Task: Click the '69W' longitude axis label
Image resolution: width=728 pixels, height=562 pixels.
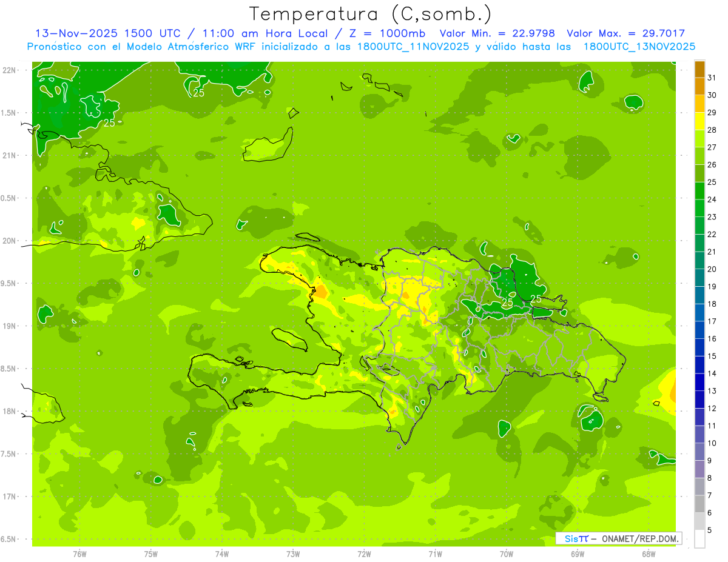Action: click(578, 554)
